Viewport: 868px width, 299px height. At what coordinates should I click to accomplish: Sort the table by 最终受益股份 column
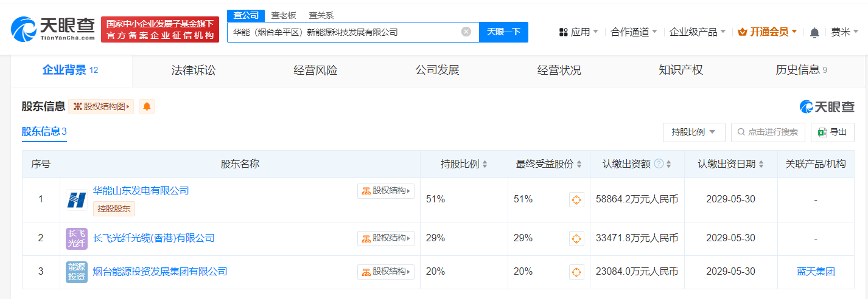pos(579,165)
